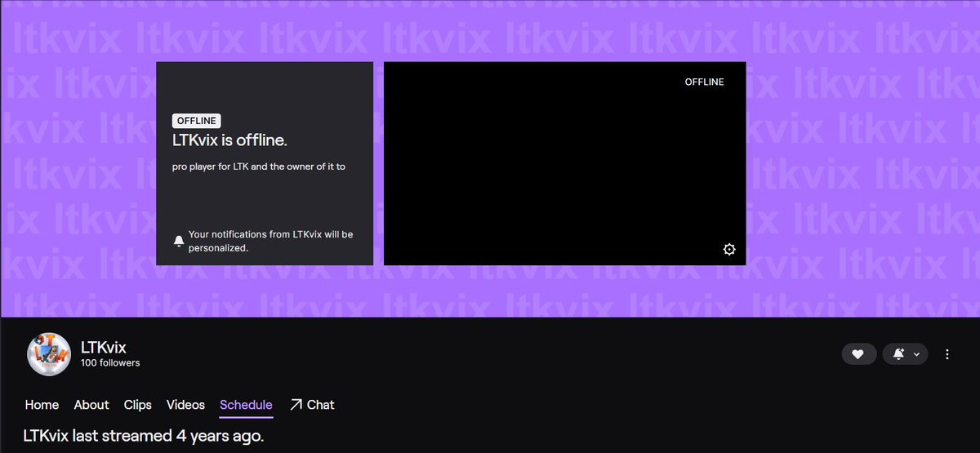Click the LTKvix channel avatar
The image size is (980, 453).
[x=49, y=354]
